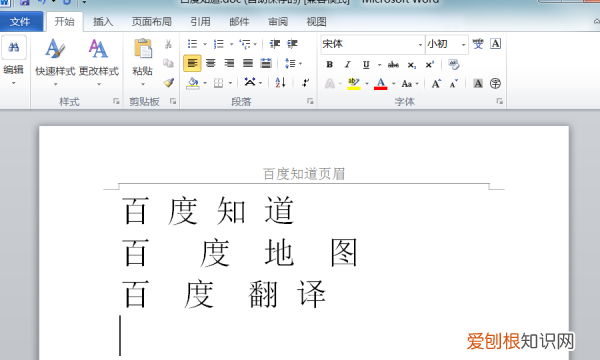This screenshot has height=360, width=600.
Task: Open the 邮件 ribbon tab
Action: click(x=239, y=22)
